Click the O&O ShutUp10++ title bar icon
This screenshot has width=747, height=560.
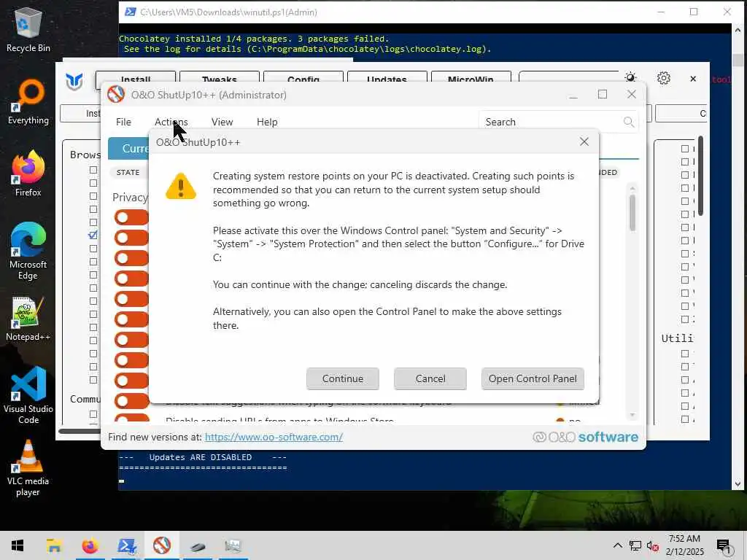116,94
